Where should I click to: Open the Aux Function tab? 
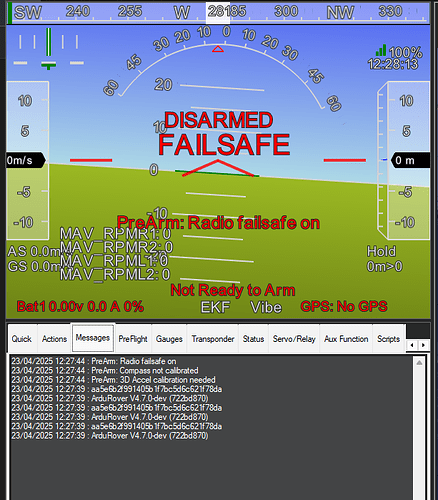tap(346, 339)
